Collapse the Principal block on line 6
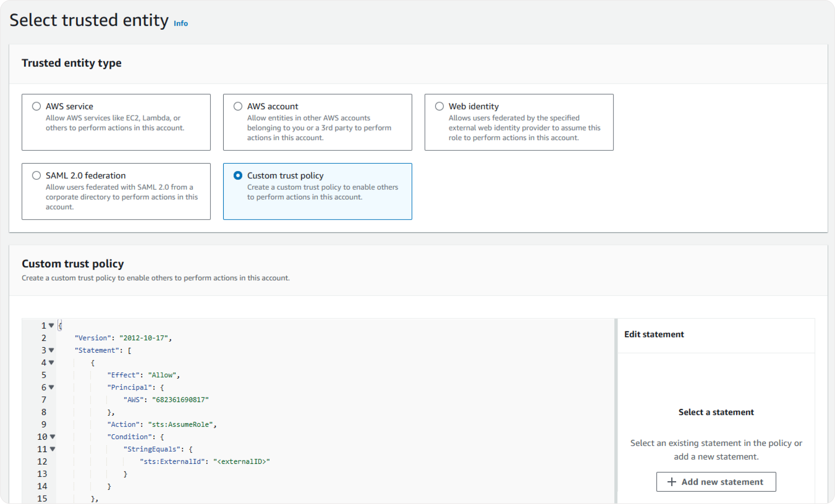This screenshot has width=835, height=504. tap(51, 387)
